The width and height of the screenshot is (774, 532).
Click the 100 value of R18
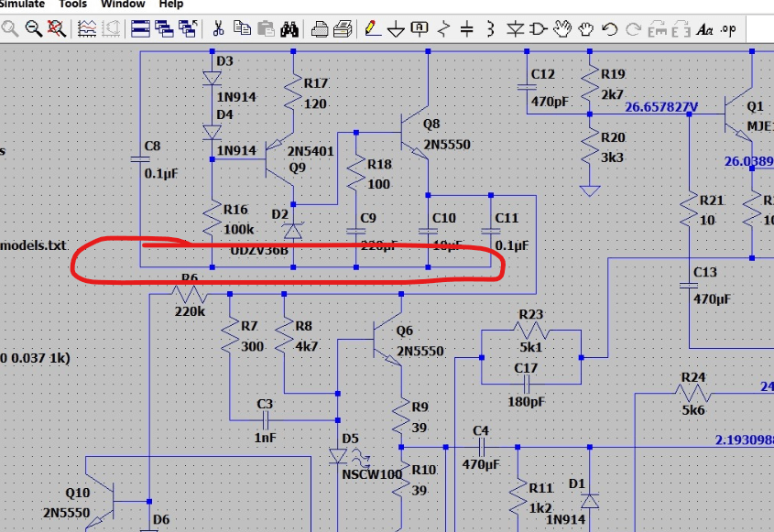(x=378, y=184)
